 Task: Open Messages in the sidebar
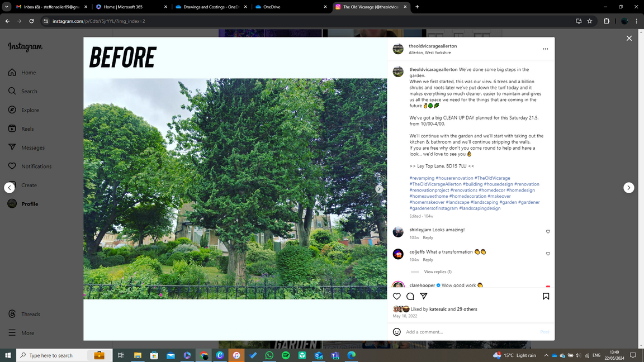(x=26, y=147)
